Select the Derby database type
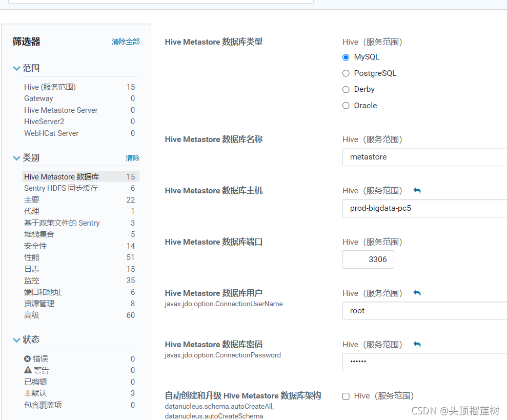Viewport: 507px width, 420px height. [x=346, y=89]
